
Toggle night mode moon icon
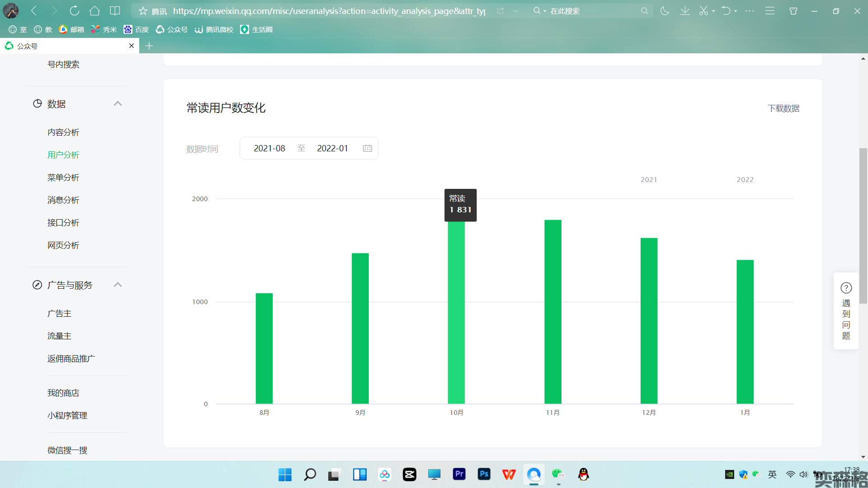tap(665, 11)
